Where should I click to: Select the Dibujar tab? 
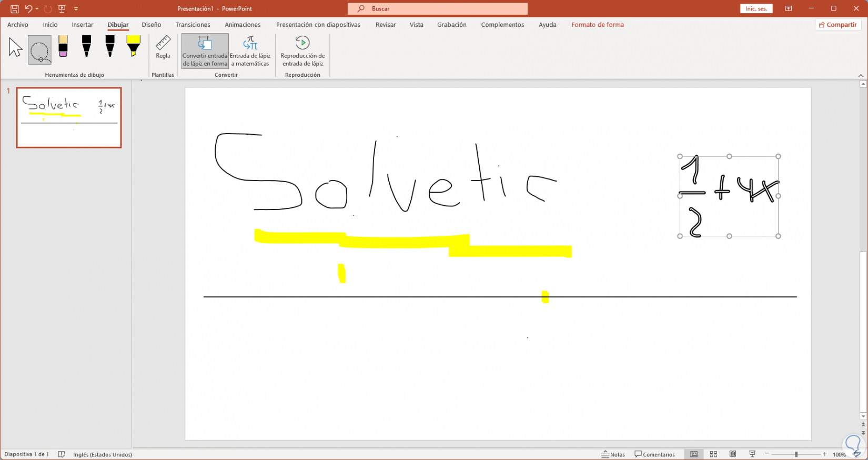(x=118, y=25)
